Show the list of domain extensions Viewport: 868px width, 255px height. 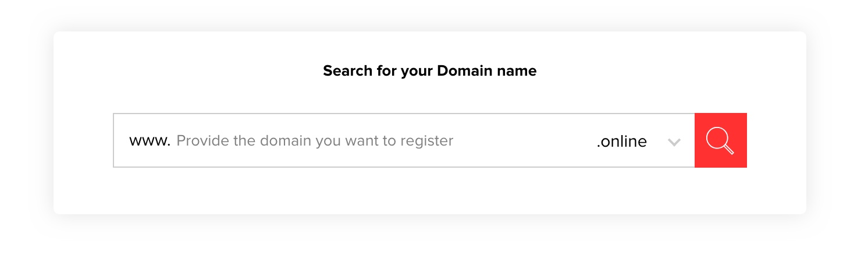click(674, 142)
